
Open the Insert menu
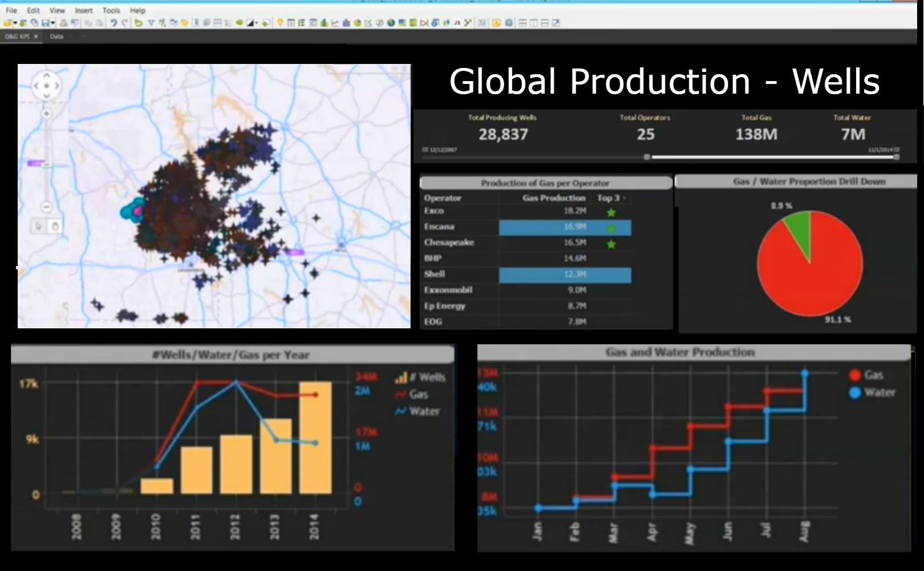[x=83, y=10]
